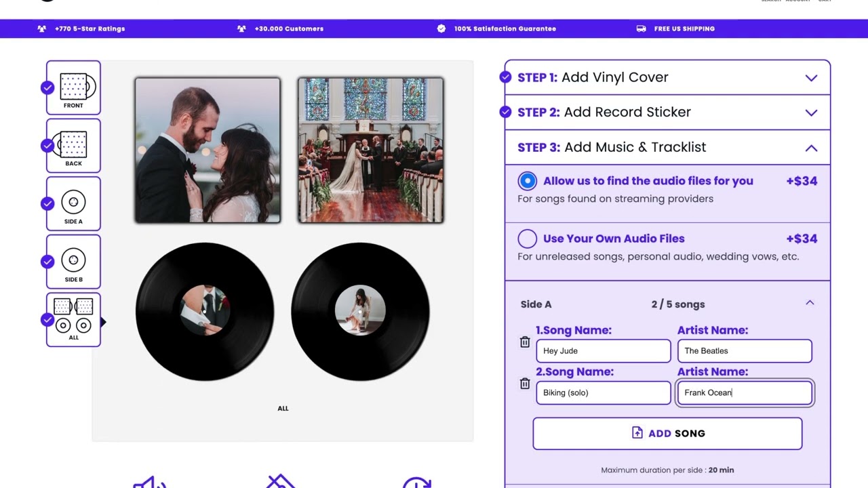Select 'Allow us to find the audio files' option
The width and height of the screenshot is (868, 488).
click(x=528, y=181)
